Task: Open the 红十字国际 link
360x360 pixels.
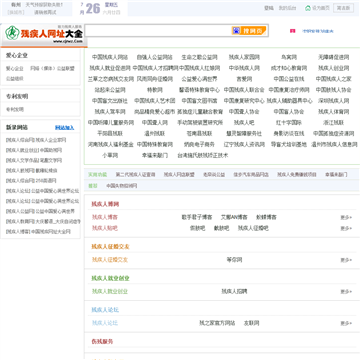Action: pos(289,123)
